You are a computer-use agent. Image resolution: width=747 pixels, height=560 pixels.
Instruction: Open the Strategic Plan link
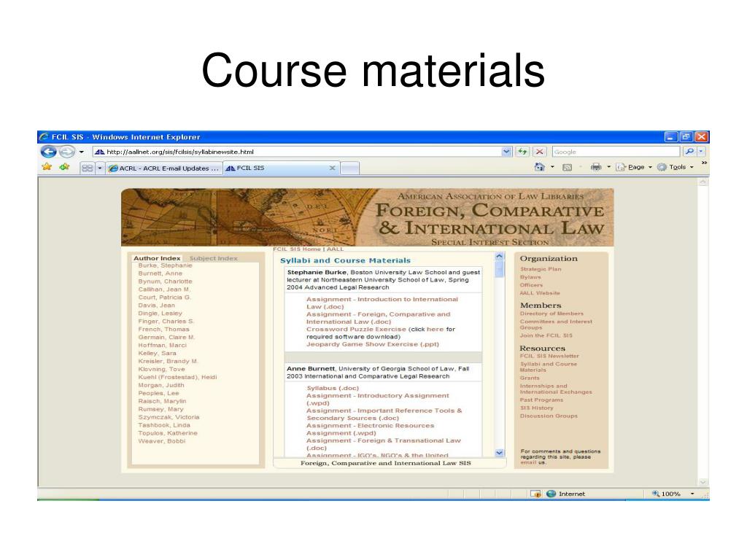(541, 269)
